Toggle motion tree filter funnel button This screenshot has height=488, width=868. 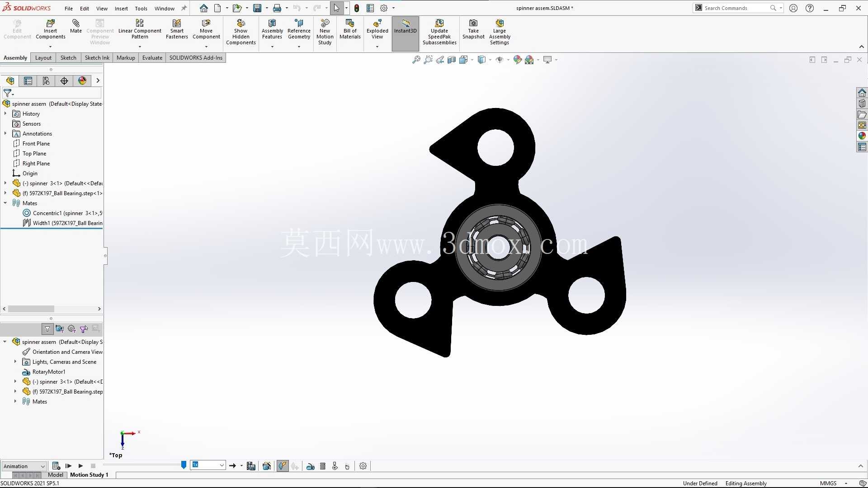pyautogui.click(x=47, y=329)
